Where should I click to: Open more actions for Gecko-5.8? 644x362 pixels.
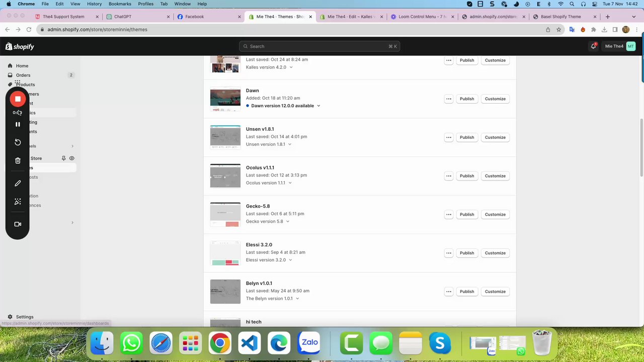tap(448, 215)
